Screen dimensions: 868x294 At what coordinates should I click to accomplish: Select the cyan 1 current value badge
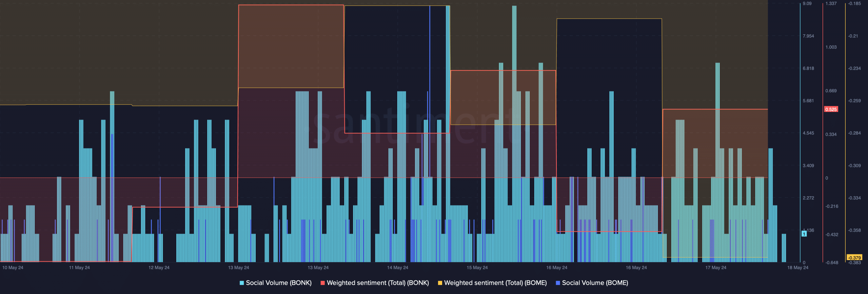pos(804,234)
